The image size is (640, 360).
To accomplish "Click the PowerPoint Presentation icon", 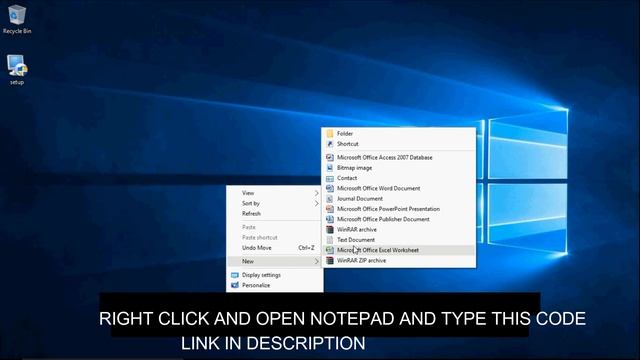I will point(330,209).
